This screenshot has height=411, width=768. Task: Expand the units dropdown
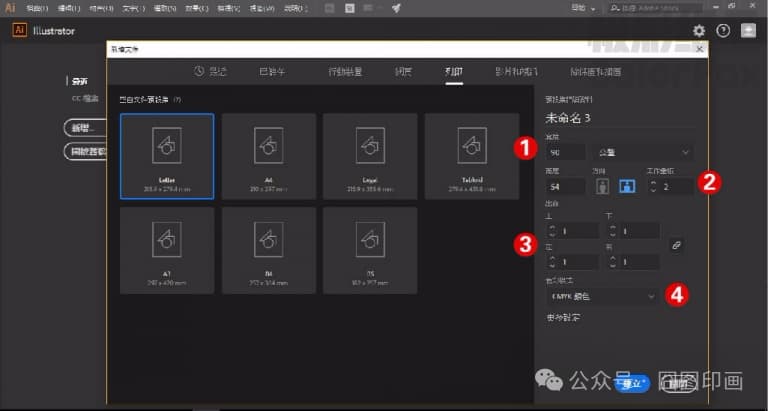(x=643, y=152)
